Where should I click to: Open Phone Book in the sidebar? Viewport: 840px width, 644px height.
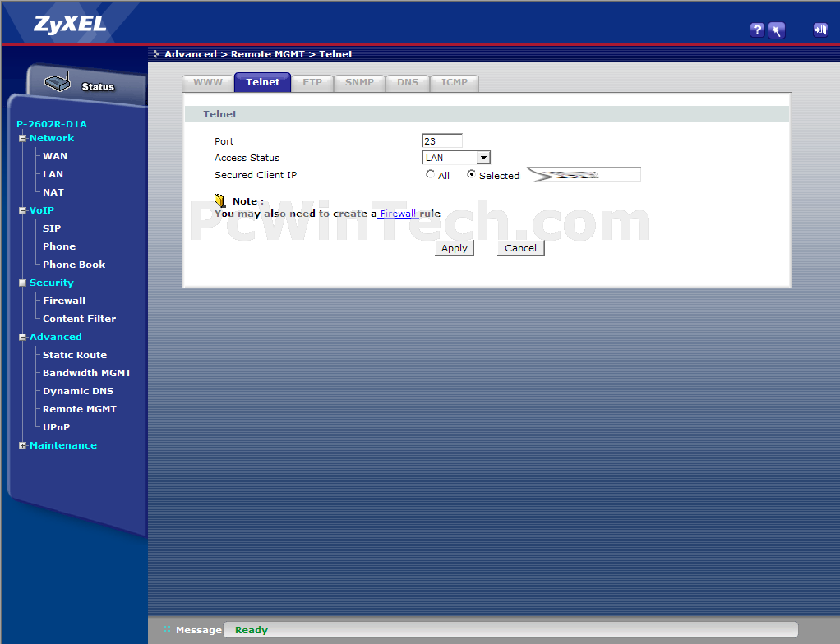point(74,264)
